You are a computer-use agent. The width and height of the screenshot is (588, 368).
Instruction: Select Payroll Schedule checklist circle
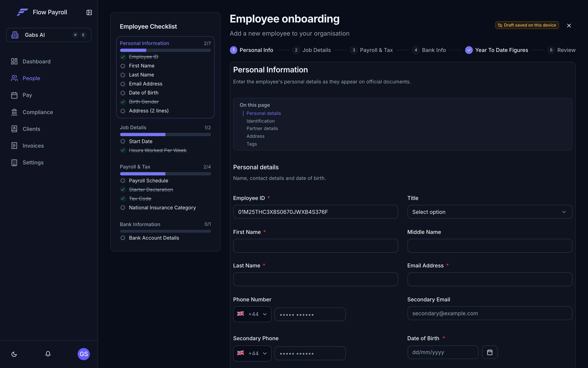[x=123, y=181]
